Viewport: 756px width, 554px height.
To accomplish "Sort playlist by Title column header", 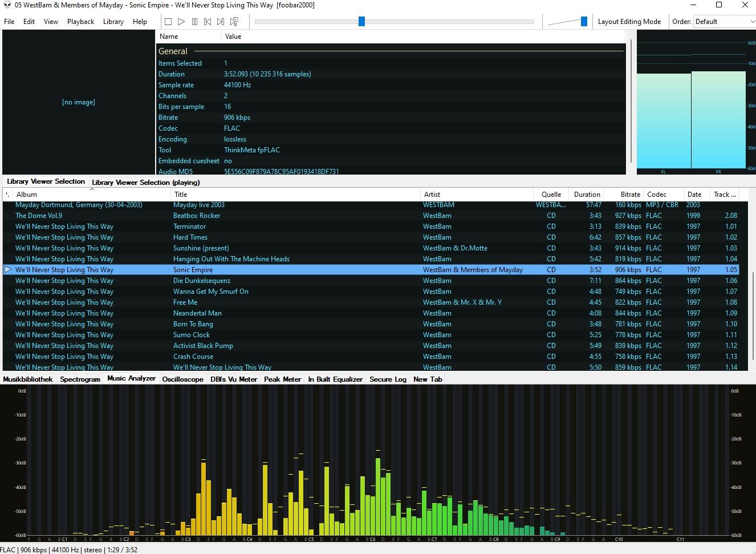I will pos(295,195).
